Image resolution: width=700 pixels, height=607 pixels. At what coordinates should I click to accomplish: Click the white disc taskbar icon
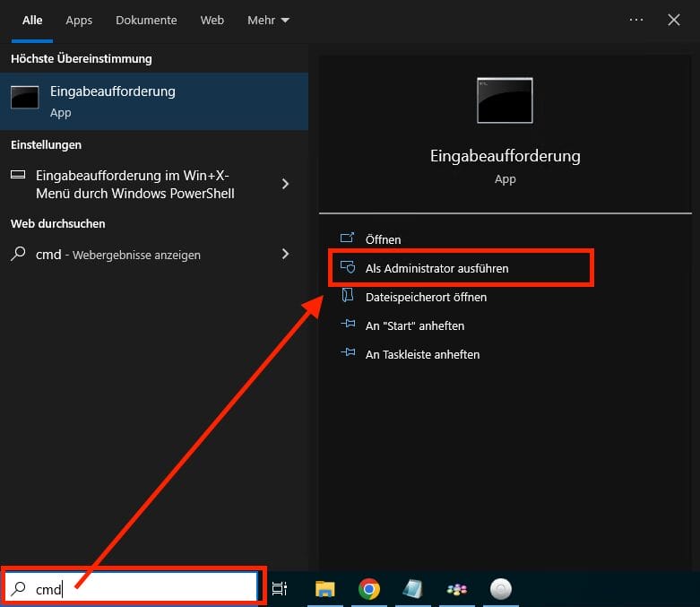pyautogui.click(x=501, y=589)
